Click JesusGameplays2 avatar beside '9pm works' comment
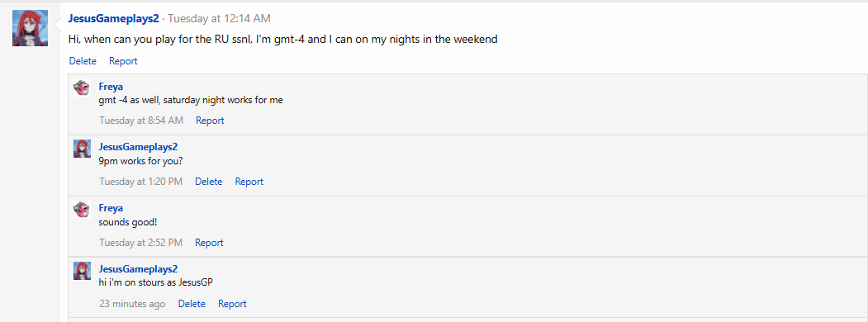This screenshot has height=322, width=868. pyautogui.click(x=82, y=149)
